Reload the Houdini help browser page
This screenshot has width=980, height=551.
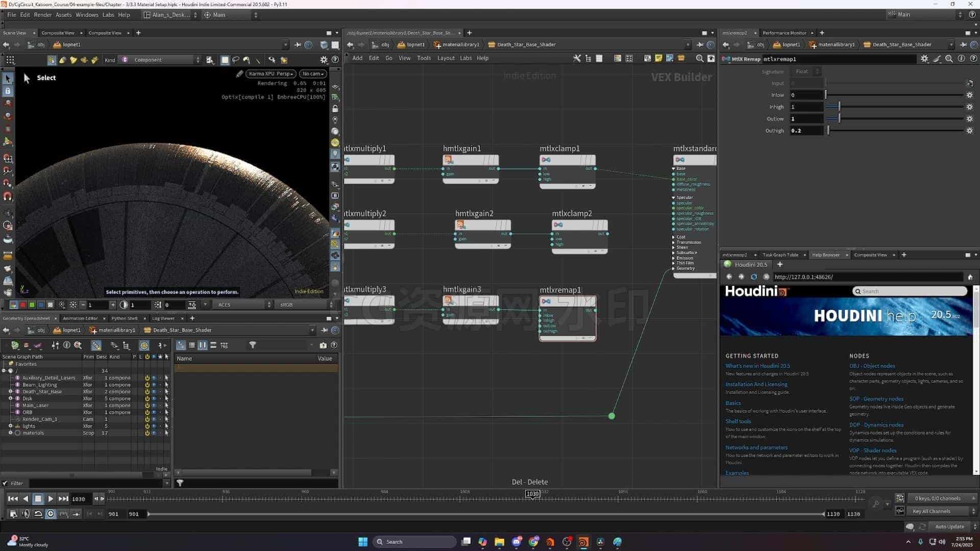tap(754, 277)
